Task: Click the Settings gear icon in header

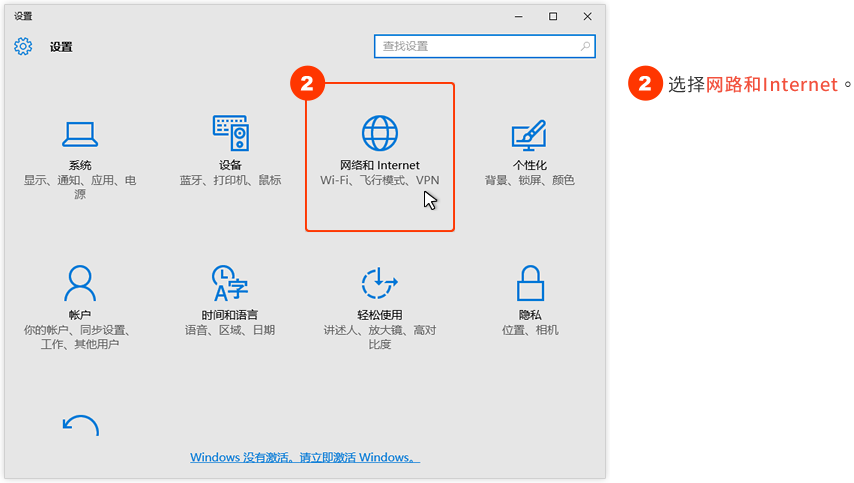Action: 23,46
